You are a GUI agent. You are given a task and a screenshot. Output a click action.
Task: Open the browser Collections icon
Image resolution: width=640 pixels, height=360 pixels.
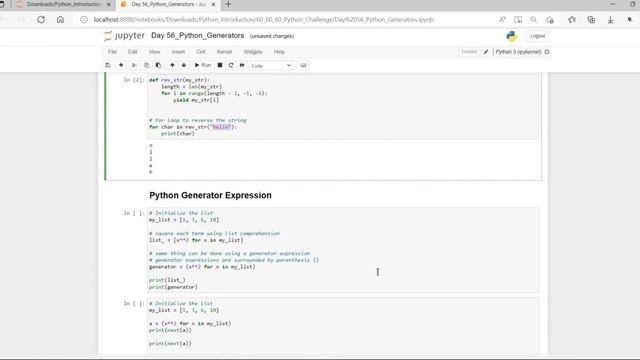(591, 20)
